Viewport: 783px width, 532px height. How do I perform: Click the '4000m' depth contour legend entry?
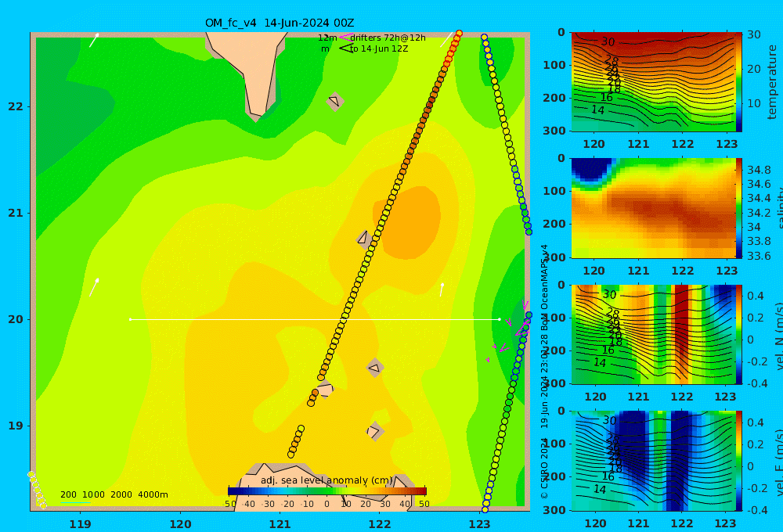click(153, 494)
